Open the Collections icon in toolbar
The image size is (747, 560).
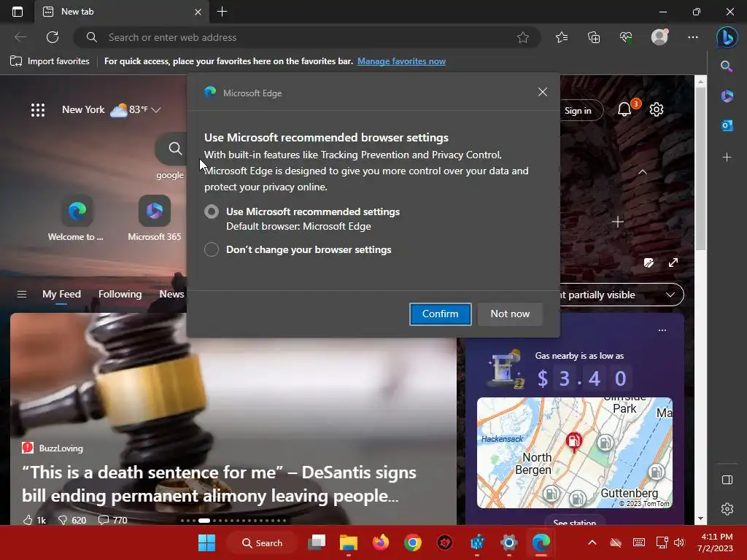(x=594, y=37)
